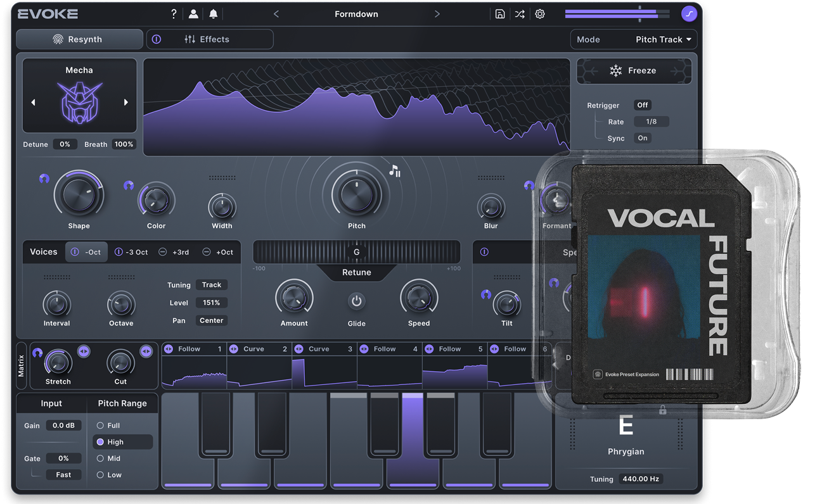Screen dimensions: 815x504
Task: Click the Retune label button
Action: pyautogui.click(x=357, y=272)
